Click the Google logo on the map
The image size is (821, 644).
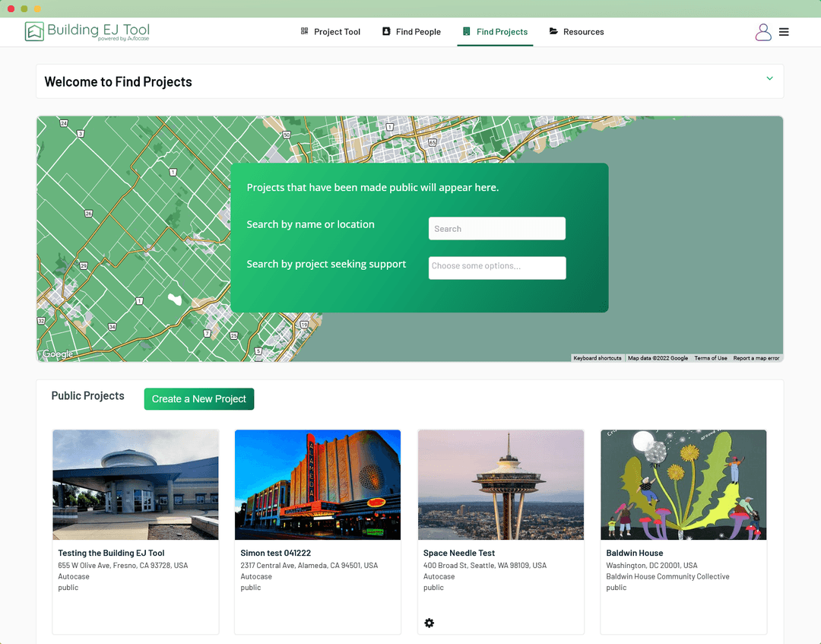[56, 354]
